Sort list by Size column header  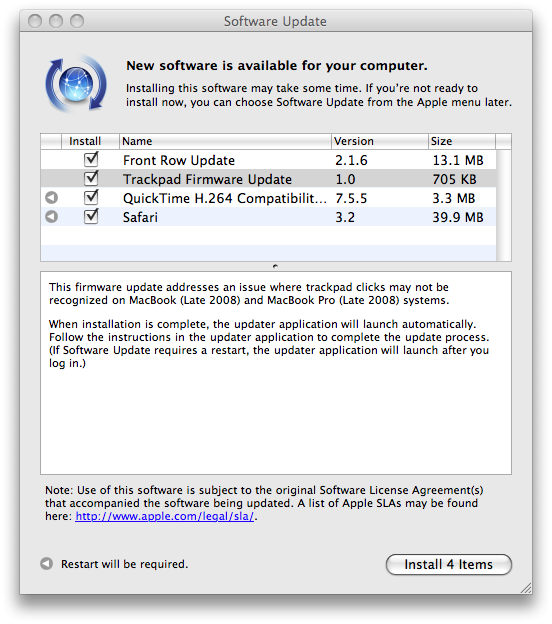click(x=462, y=141)
